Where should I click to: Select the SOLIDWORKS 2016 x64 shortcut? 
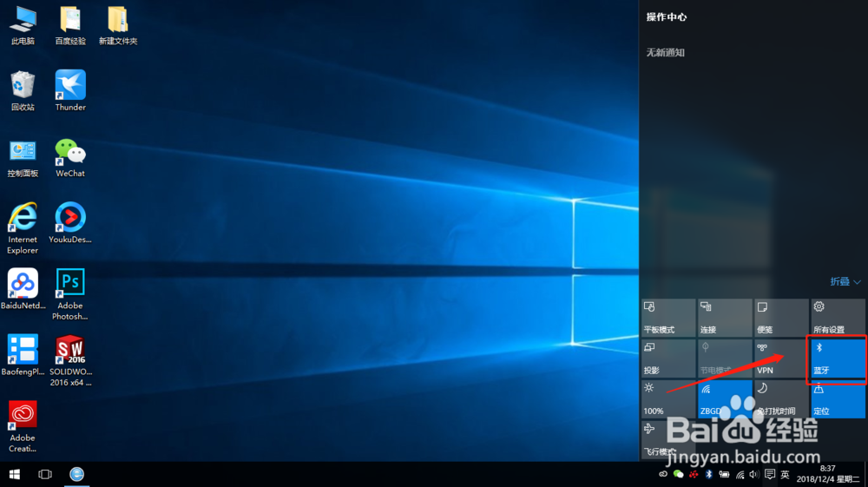(x=70, y=360)
